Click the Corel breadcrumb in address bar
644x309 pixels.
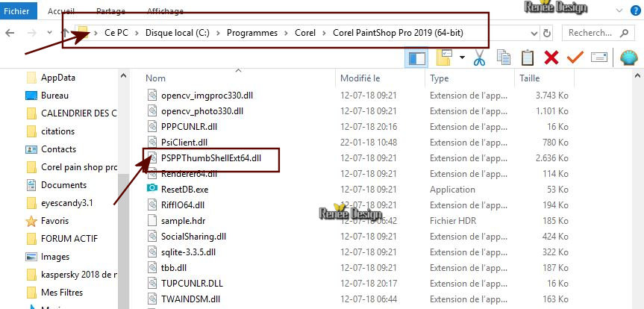[x=305, y=33]
